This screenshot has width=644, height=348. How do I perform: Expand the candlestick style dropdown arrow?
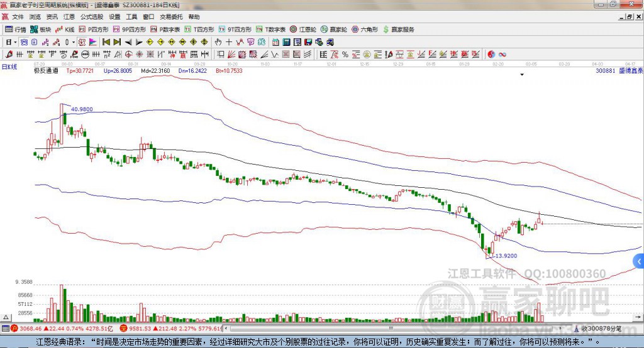pos(74,42)
